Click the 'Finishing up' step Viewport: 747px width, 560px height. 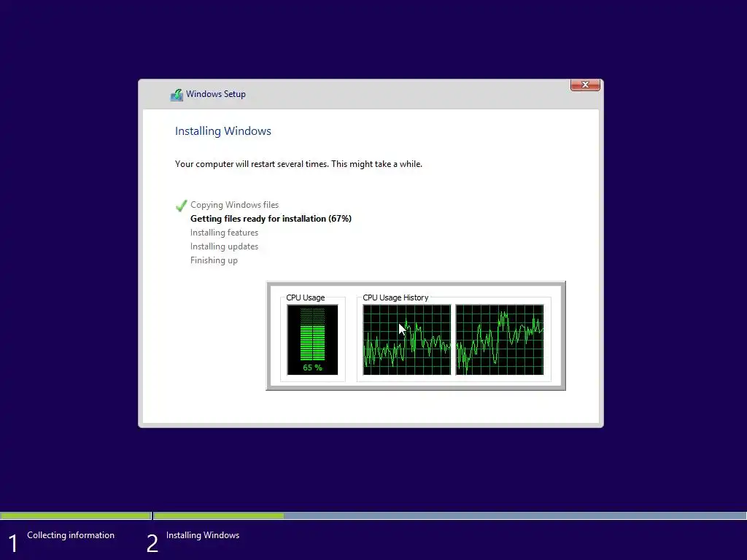pos(214,260)
